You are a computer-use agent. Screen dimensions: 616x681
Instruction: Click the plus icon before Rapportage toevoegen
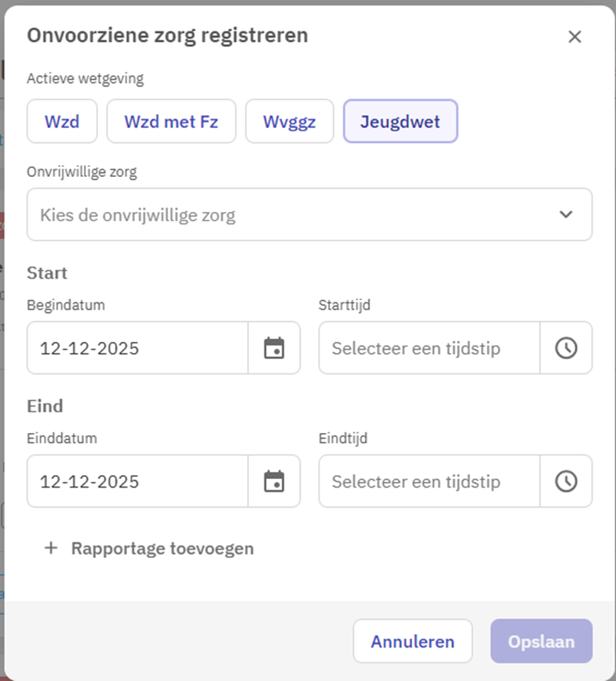click(50, 548)
